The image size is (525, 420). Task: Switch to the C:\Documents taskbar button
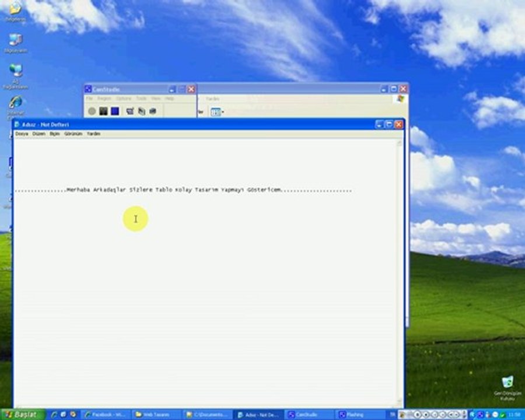[208, 415]
